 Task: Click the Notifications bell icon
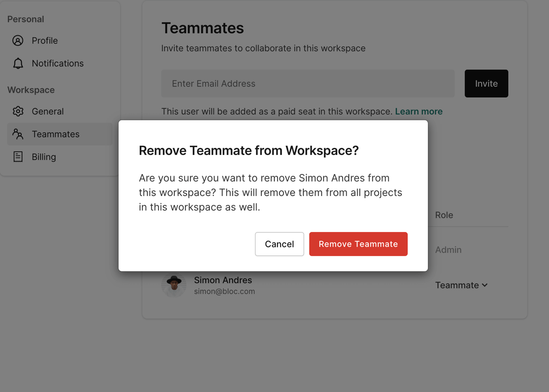click(x=18, y=64)
